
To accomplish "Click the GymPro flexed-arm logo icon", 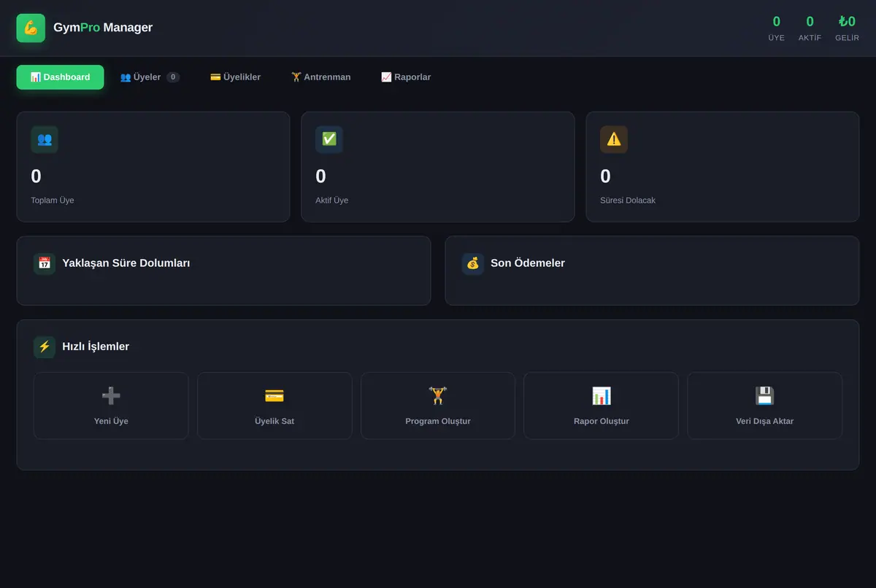I will point(31,28).
